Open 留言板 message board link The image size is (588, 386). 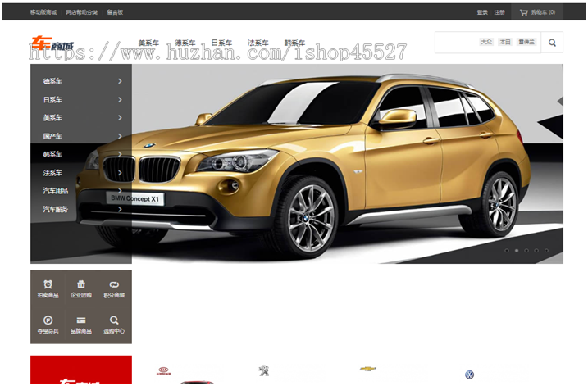pyautogui.click(x=115, y=12)
